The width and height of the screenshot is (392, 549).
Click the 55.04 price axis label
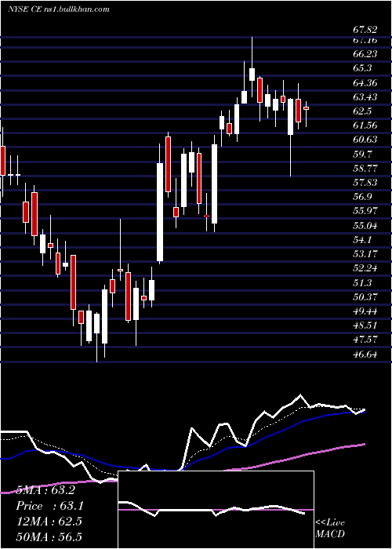point(365,226)
